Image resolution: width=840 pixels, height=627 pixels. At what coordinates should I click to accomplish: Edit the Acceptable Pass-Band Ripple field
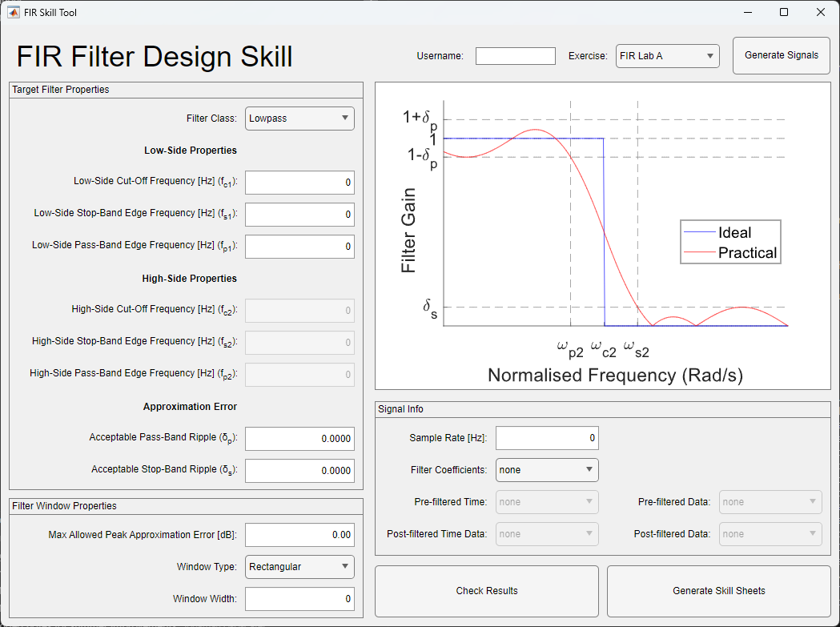click(x=299, y=439)
